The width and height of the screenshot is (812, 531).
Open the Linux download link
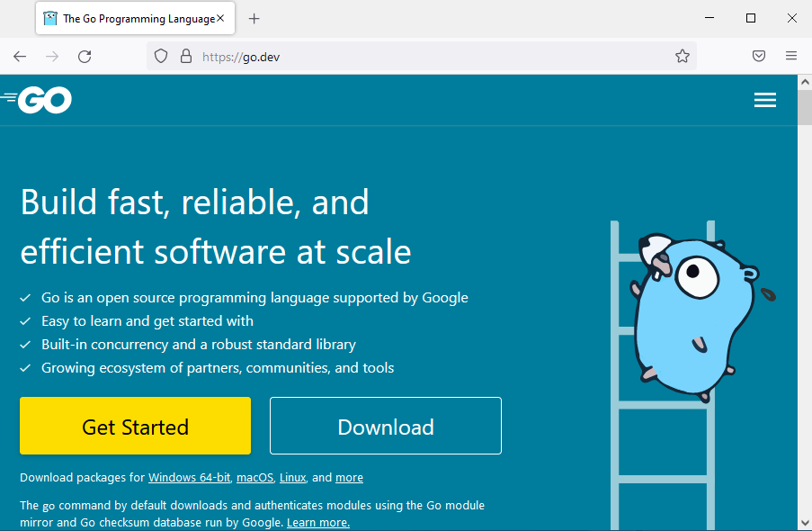pyautogui.click(x=292, y=478)
